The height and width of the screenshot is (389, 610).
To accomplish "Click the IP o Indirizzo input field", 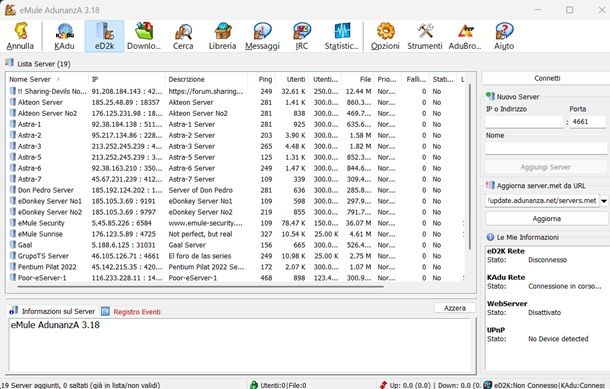I will 524,122.
